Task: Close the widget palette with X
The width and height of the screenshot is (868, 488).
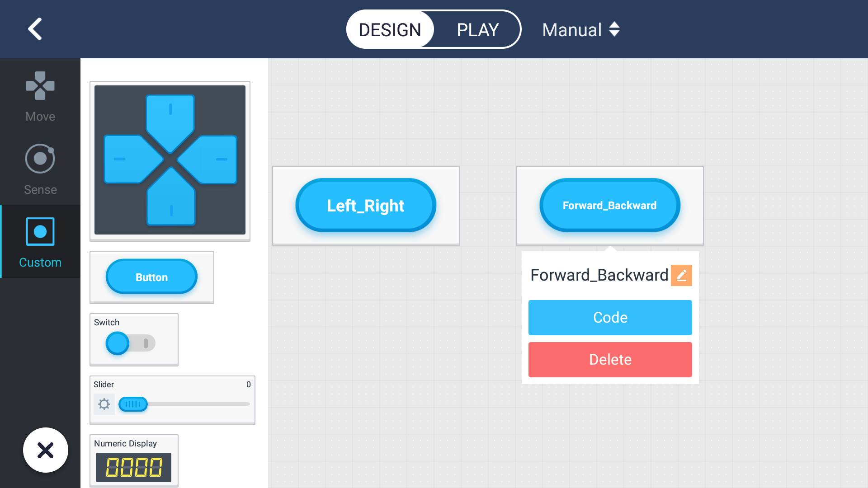Action: coord(46,450)
